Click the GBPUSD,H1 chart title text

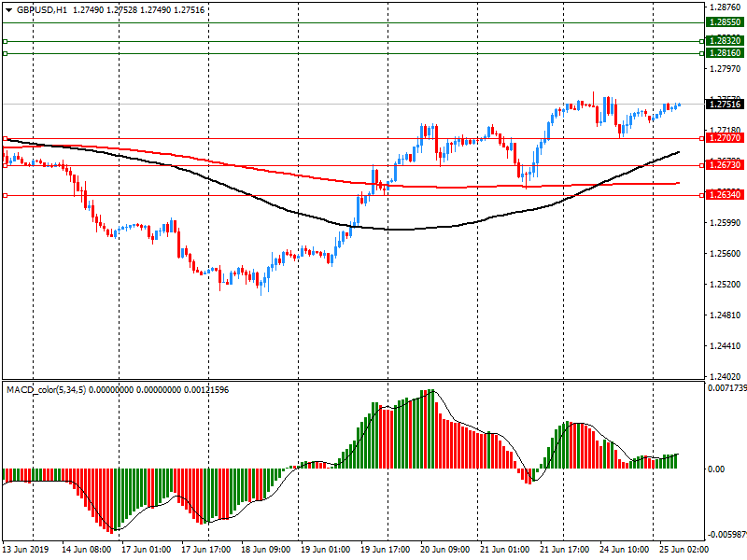click(x=42, y=10)
